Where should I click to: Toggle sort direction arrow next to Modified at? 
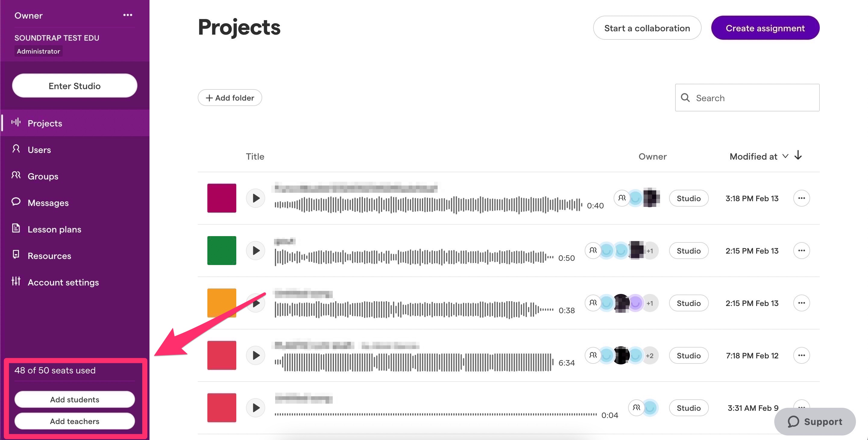click(x=798, y=155)
